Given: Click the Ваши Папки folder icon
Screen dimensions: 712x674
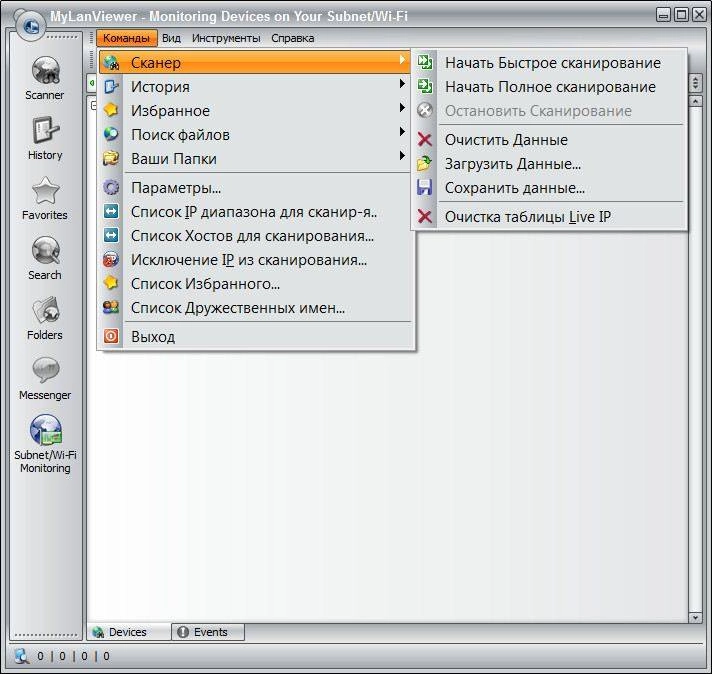Looking at the screenshot, I should click(x=111, y=159).
